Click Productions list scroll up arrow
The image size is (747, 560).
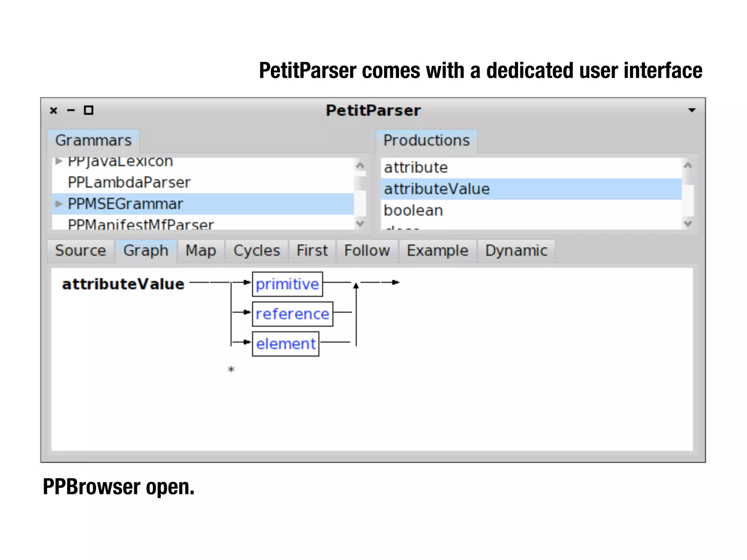pyautogui.click(x=688, y=166)
